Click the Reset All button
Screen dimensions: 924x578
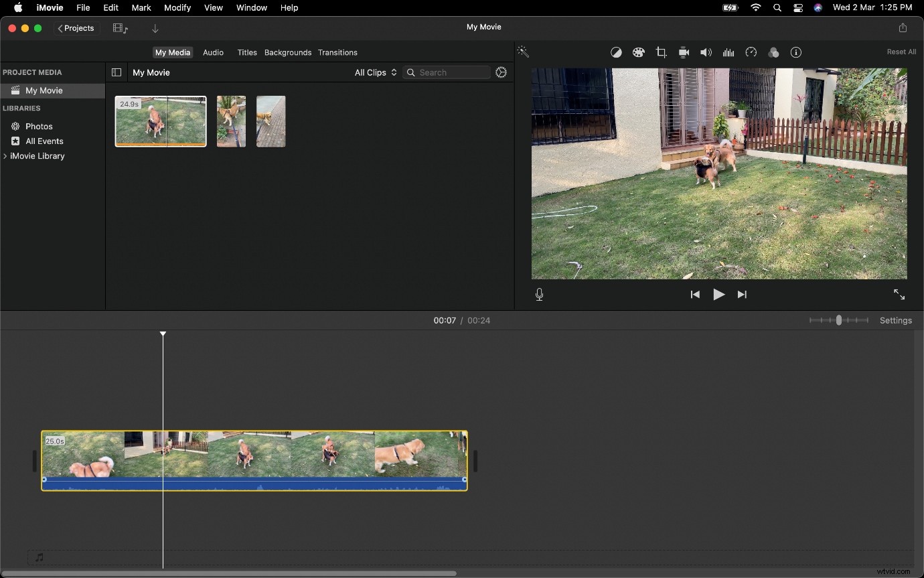pyautogui.click(x=901, y=52)
